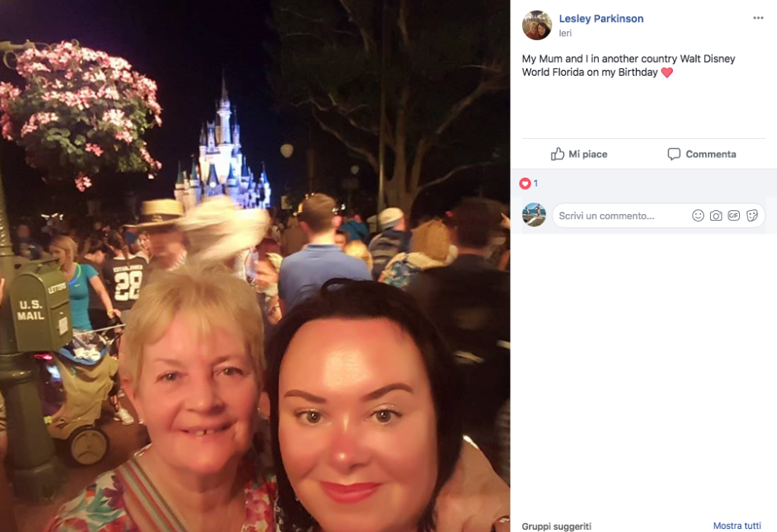
Task: Attach a photo using the camera icon
Action: (x=716, y=216)
